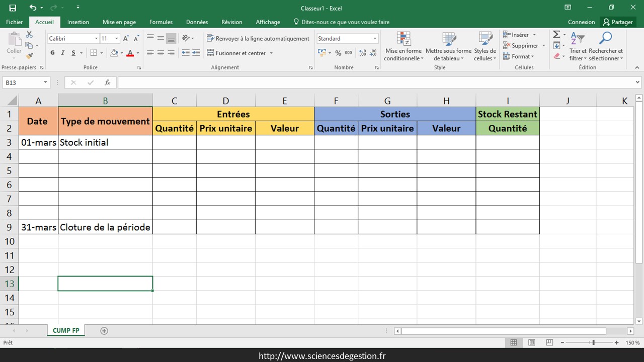
Task: Toggle italic formatting (I)
Action: (x=63, y=53)
